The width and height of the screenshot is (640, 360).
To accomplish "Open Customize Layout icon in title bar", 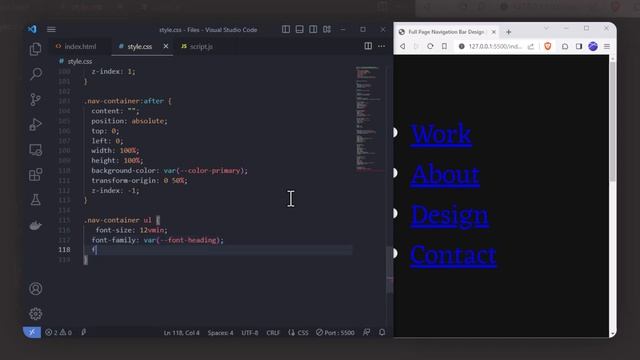I will click(x=327, y=29).
